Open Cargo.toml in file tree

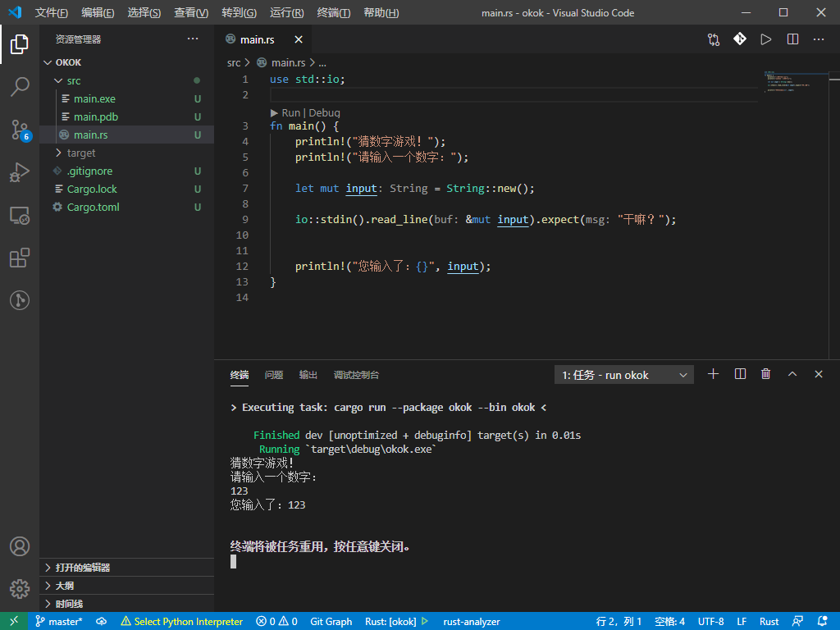coord(127,207)
